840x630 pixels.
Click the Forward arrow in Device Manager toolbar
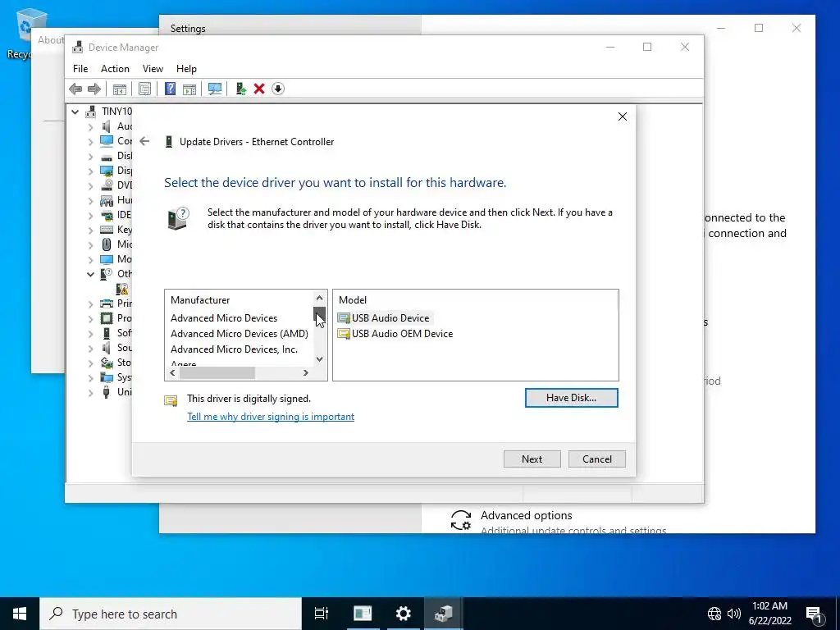(94, 89)
